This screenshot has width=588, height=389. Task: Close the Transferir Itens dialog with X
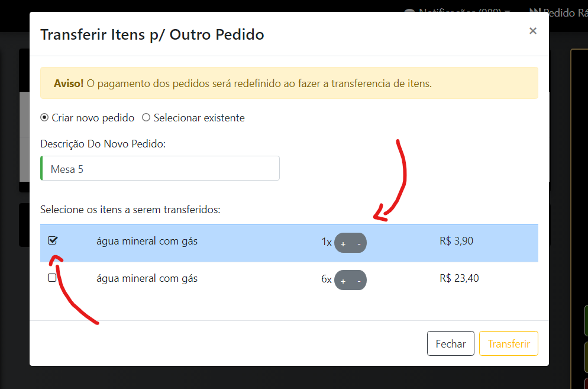click(532, 31)
